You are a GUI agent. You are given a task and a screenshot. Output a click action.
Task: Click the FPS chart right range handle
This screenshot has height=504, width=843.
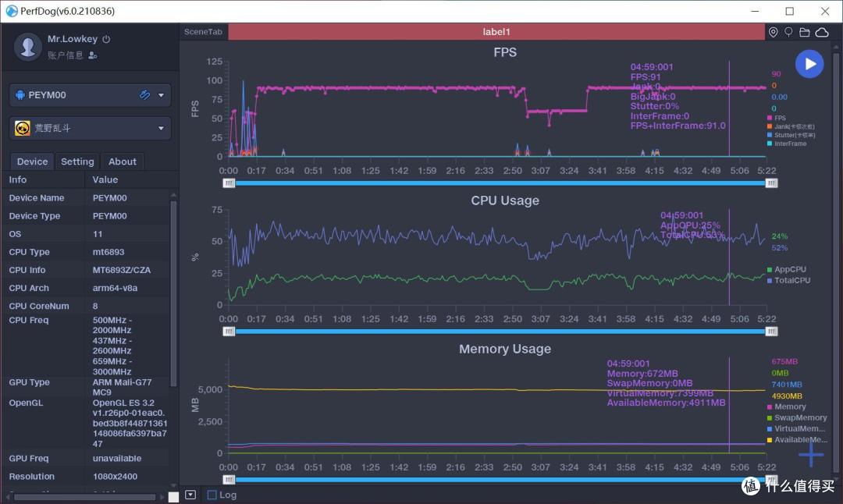[x=771, y=183]
